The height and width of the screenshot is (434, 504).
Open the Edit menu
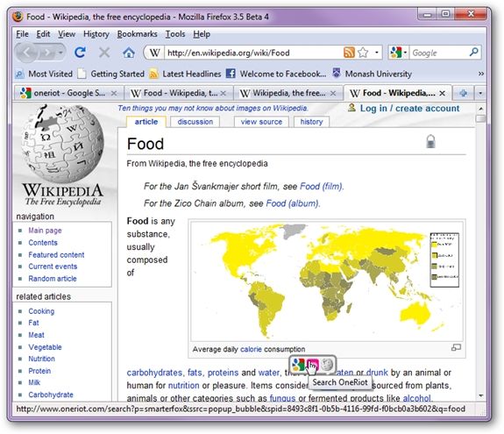coord(43,34)
